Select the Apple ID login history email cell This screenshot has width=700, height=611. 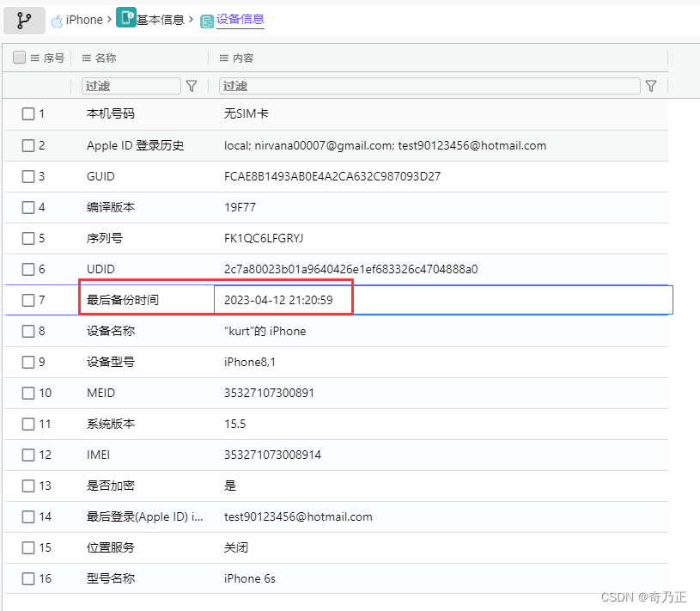(385, 145)
